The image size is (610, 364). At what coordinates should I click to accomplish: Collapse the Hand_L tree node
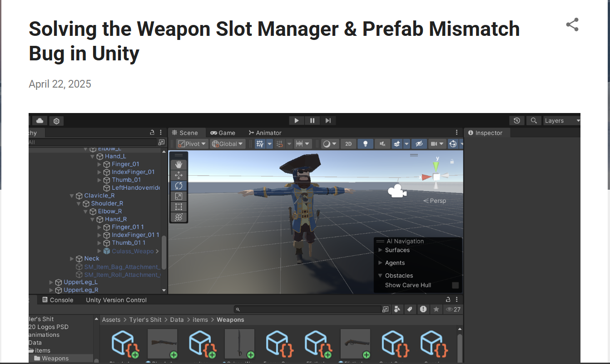click(x=93, y=157)
